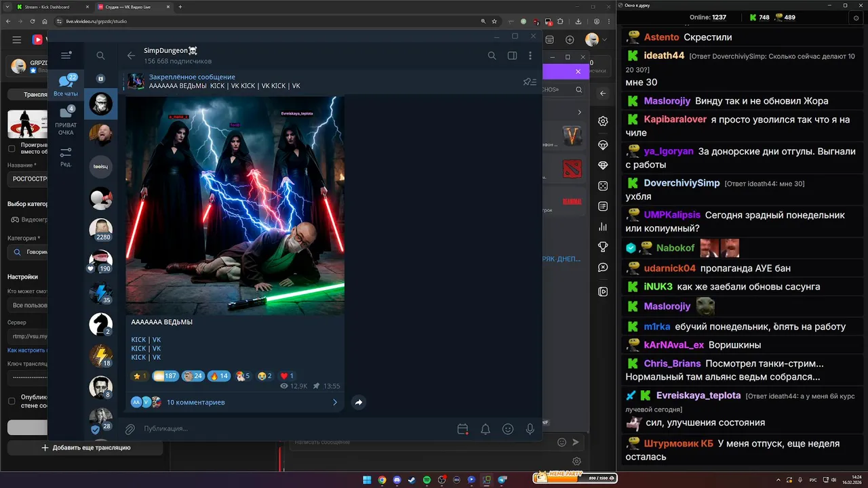Open the toolsy chat avatar
Screen dimensions: 868x488
pos(101,166)
